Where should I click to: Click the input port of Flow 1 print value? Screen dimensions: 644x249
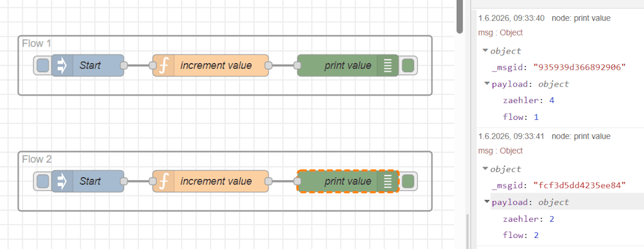[297, 65]
